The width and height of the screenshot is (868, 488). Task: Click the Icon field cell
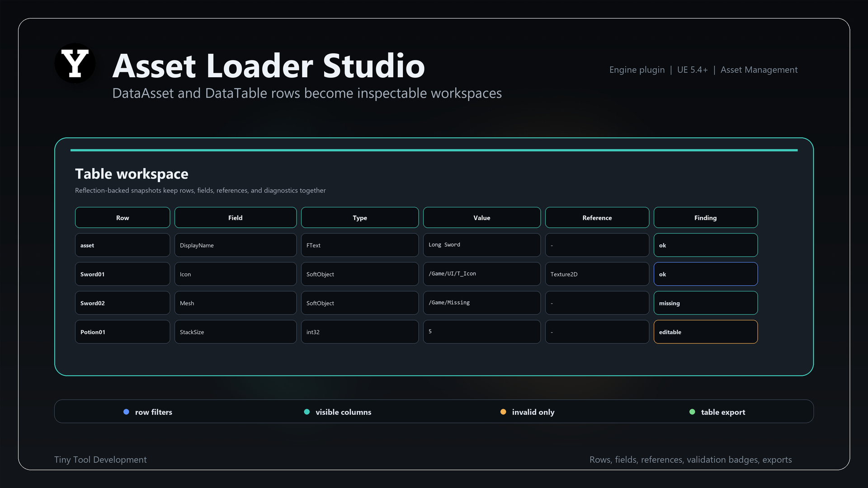[x=236, y=274]
